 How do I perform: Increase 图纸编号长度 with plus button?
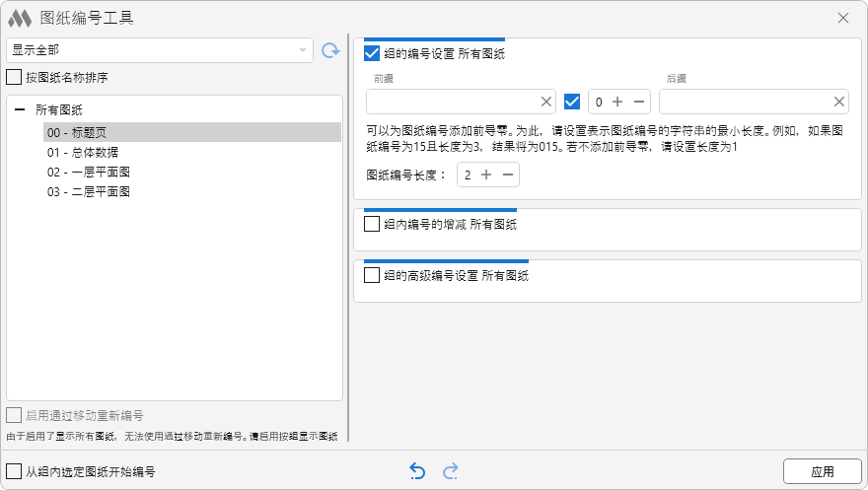pos(486,175)
